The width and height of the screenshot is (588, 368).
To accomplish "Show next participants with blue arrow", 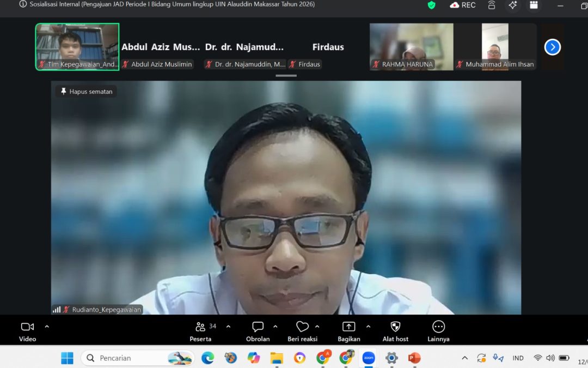I will pyautogui.click(x=553, y=47).
